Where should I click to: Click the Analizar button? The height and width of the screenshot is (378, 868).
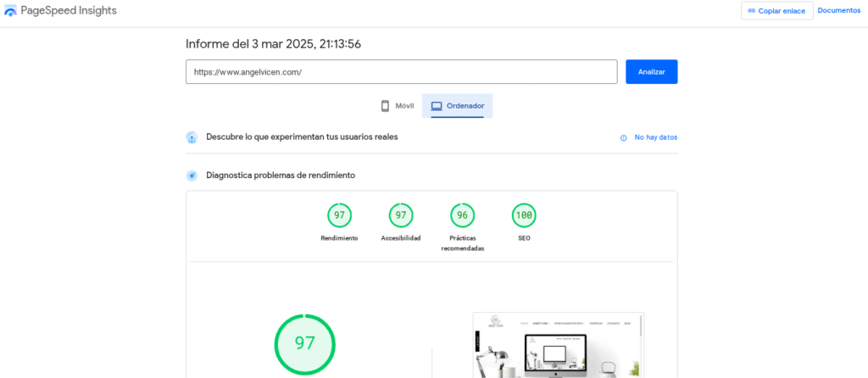652,72
